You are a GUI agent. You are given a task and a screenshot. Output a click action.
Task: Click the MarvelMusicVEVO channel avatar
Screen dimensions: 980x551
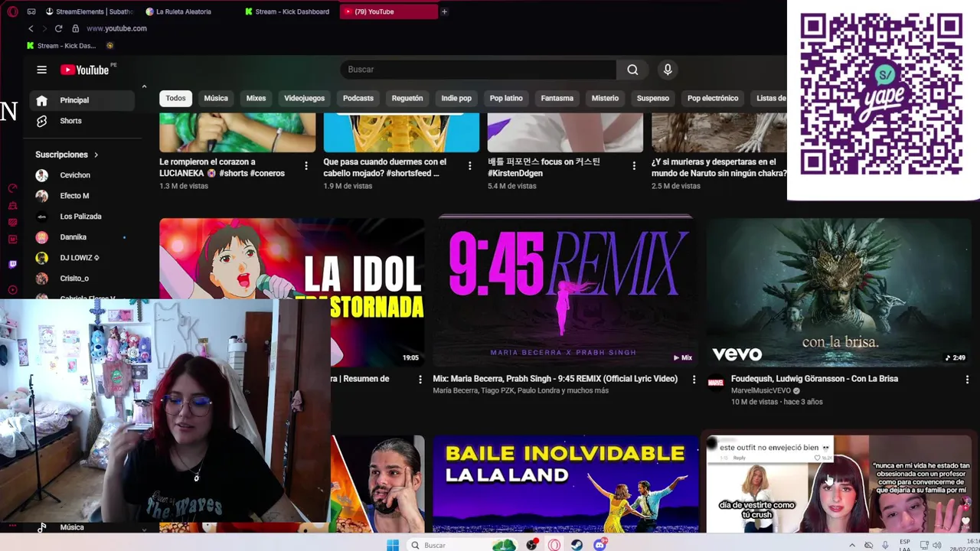coord(716,382)
